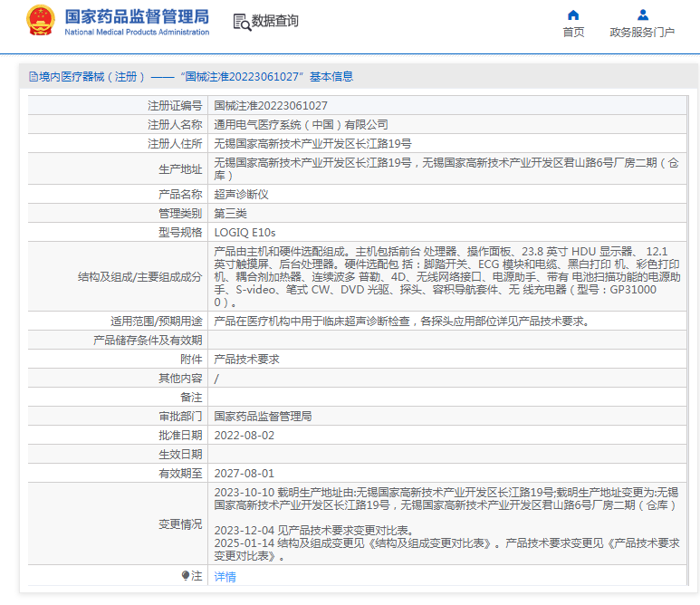Open the 详情 details link
Image resolution: width=700 pixels, height=605 pixels.
(x=225, y=576)
